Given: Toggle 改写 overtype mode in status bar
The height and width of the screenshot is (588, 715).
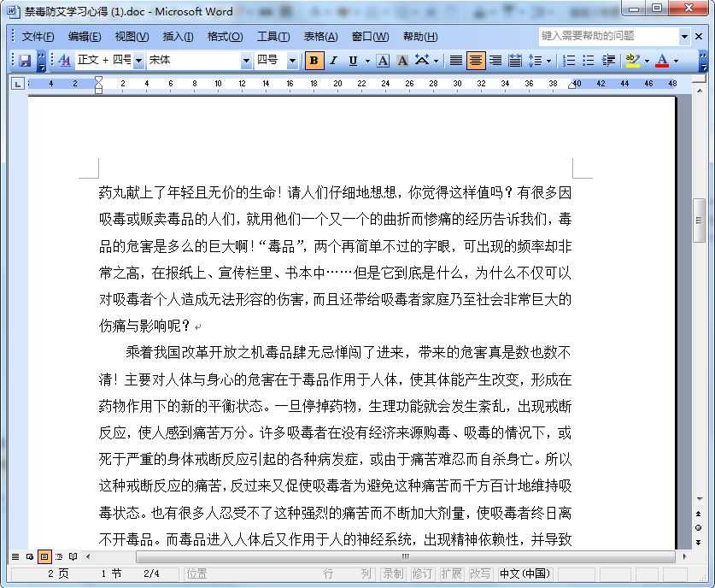Looking at the screenshot, I should pos(480,573).
